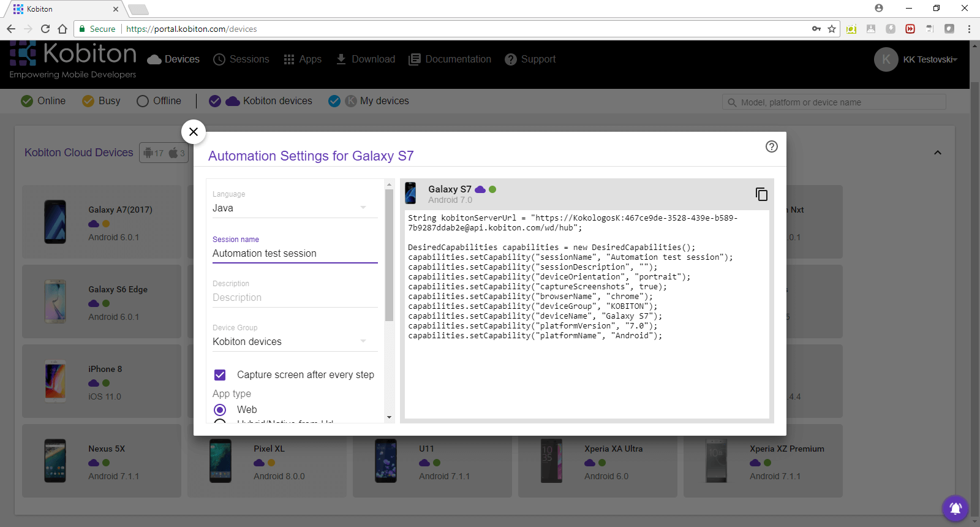Click the Documentation book icon
The image size is (980, 527).
point(415,59)
